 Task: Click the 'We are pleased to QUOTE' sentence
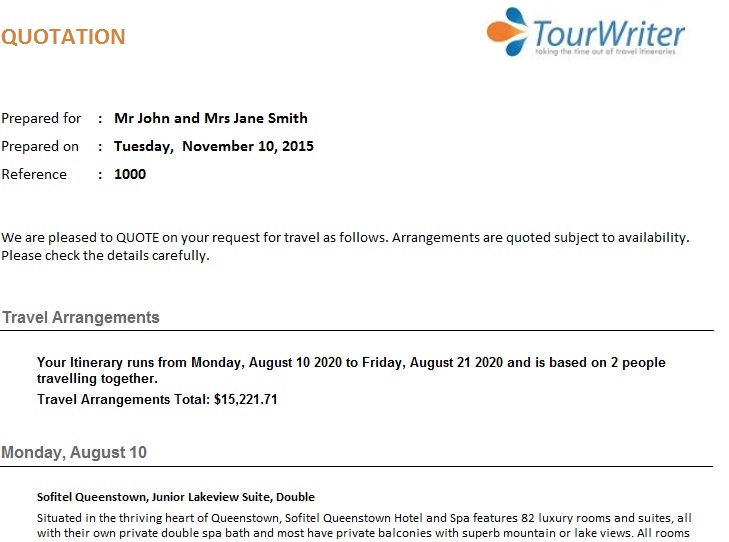(x=345, y=238)
